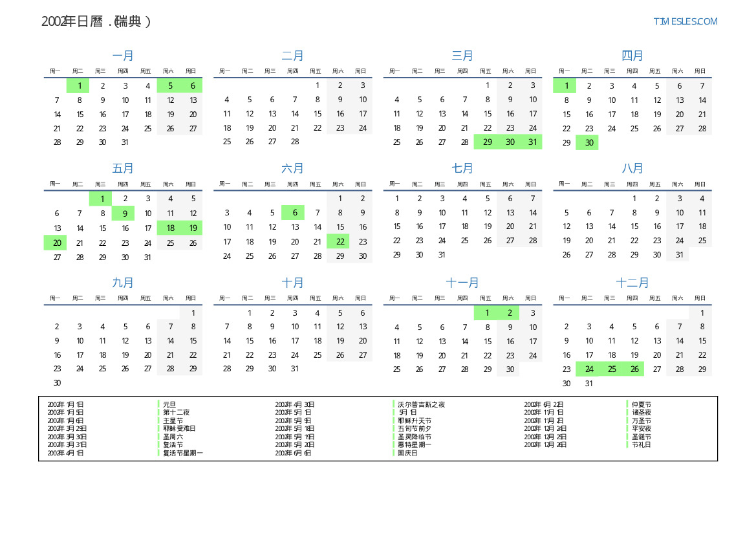Select highlighted November 2 in 十一月
756x535 pixels.
coord(510,313)
